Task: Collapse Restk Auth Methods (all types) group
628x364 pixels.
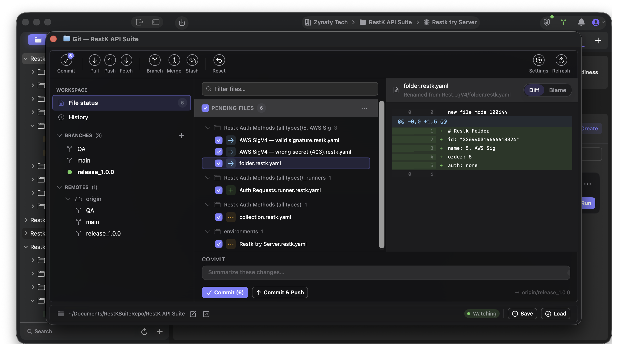Action: [x=207, y=205]
